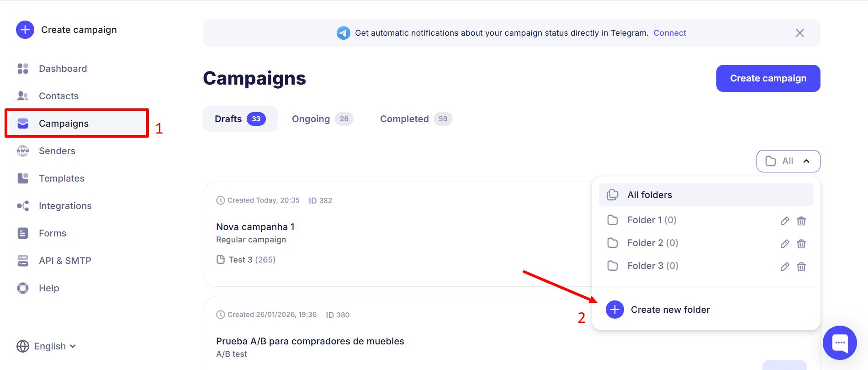This screenshot has width=868, height=370.
Task: Open Templates in the sidebar
Action: [61, 178]
